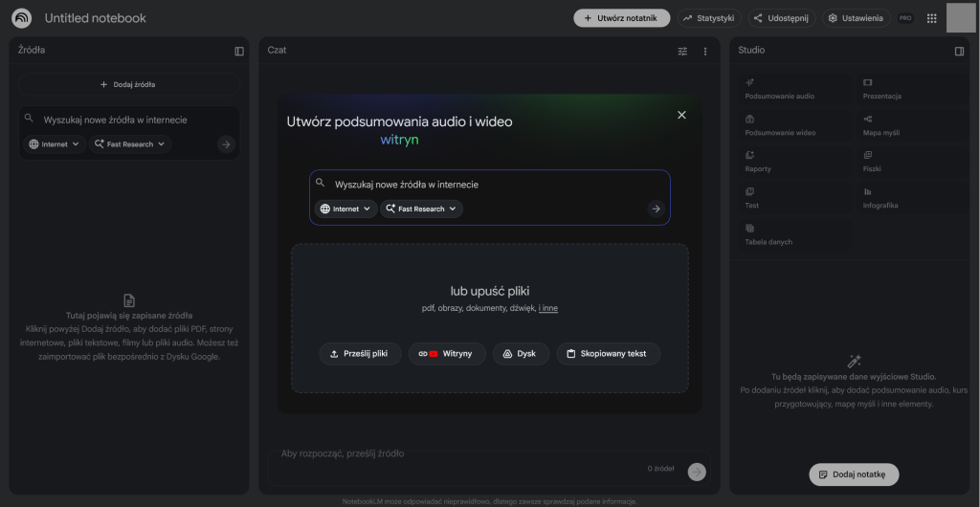Close the add sources dialog
The image size is (980, 507).
[681, 115]
